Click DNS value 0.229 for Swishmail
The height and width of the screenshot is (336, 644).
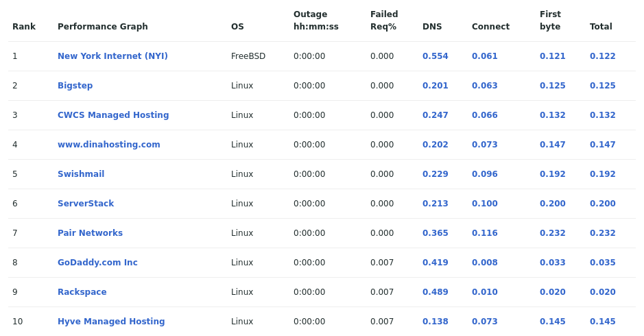(436, 174)
